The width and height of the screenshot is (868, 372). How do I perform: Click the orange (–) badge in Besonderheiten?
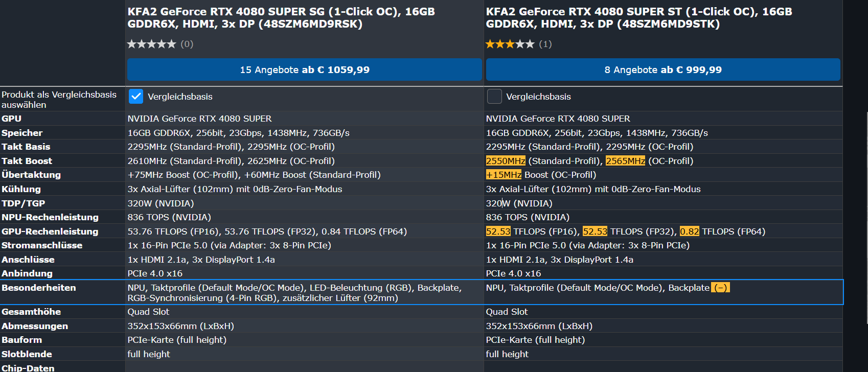pyautogui.click(x=721, y=288)
